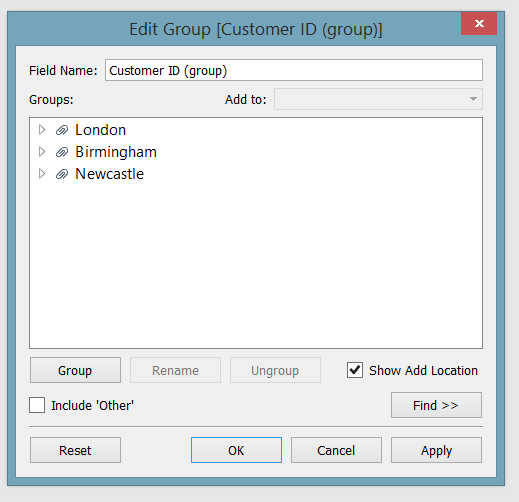This screenshot has height=502, width=519.
Task: Expand the London group
Action: pos(42,130)
